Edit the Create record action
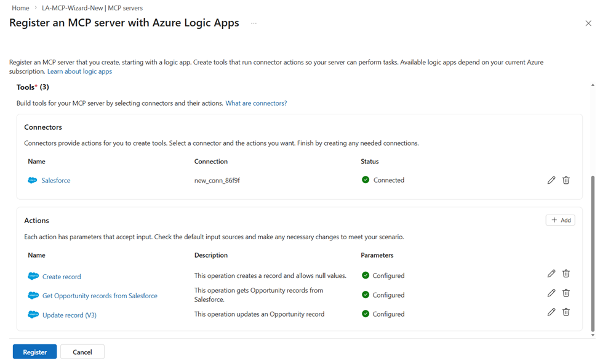This screenshot has width=600, height=364. pyautogui.click(x=551, y=274)
